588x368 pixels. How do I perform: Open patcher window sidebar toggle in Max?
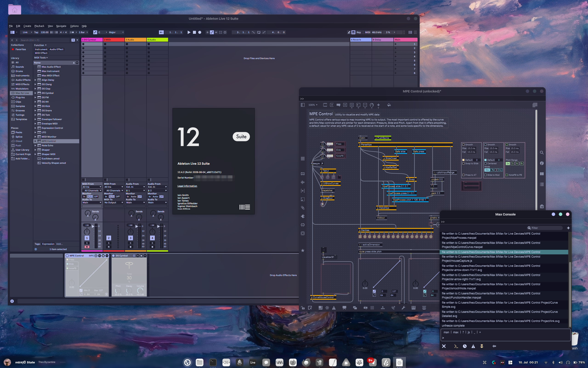(303, 105)
